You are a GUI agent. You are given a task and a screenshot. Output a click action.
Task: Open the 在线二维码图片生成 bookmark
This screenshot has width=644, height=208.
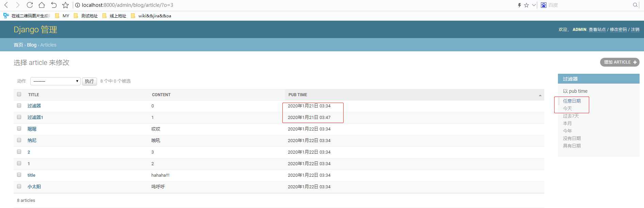[x=27, y=16]
